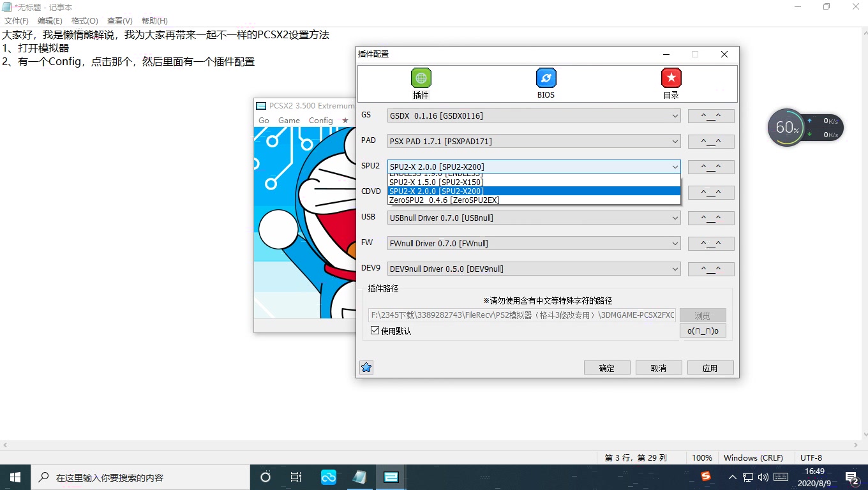
Task: Click the blue star icon in dialog corner
Action: 366,367
